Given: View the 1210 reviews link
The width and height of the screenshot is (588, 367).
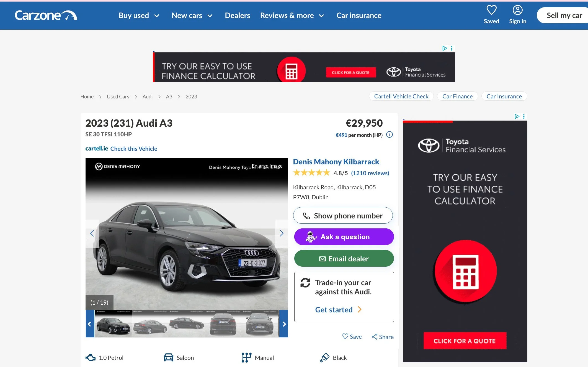Looking at the screenshot, I should (370, 173).
